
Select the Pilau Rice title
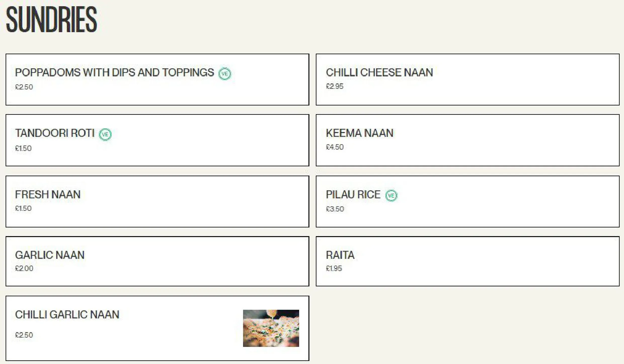pyautogui.click(x=353, y=195)
